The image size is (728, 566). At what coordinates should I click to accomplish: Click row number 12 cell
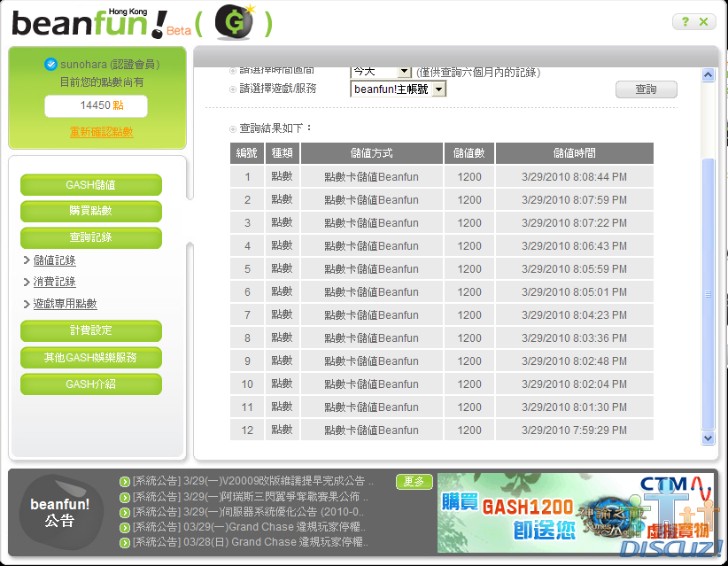(x=246, y=430)
